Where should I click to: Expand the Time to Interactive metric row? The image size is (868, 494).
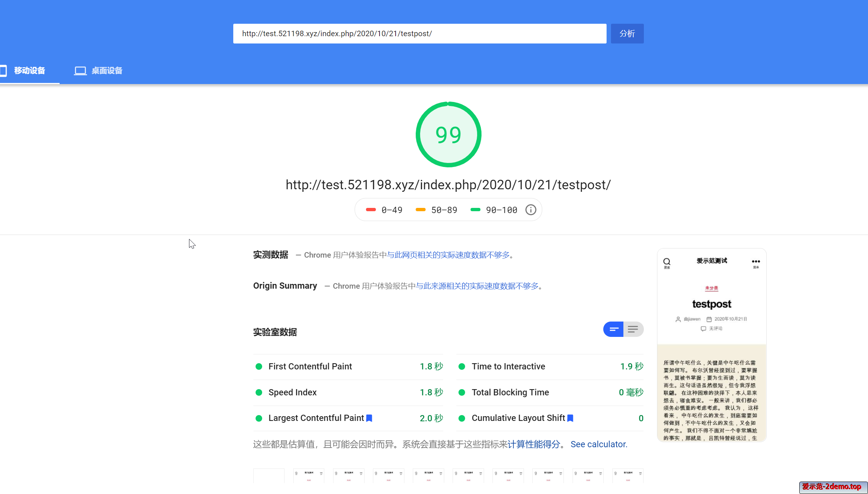pyautogui.click(x=508, y=366)
